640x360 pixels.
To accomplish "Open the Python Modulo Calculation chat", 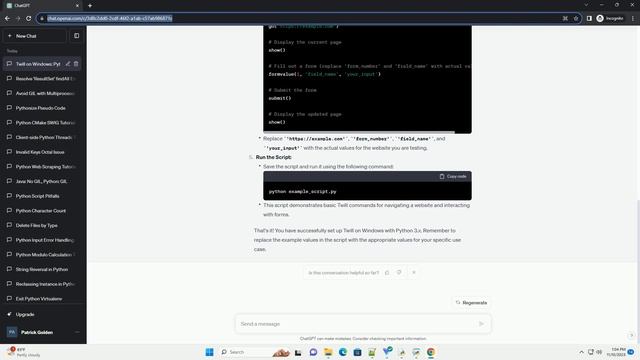I will (42, 255).
